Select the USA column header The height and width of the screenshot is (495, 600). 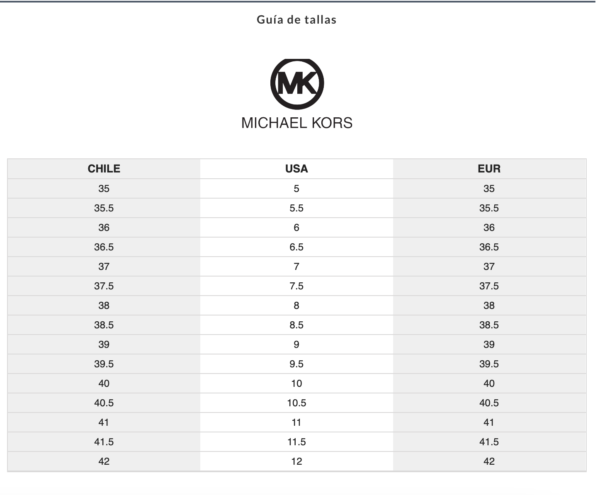click(x=297, y=169)
